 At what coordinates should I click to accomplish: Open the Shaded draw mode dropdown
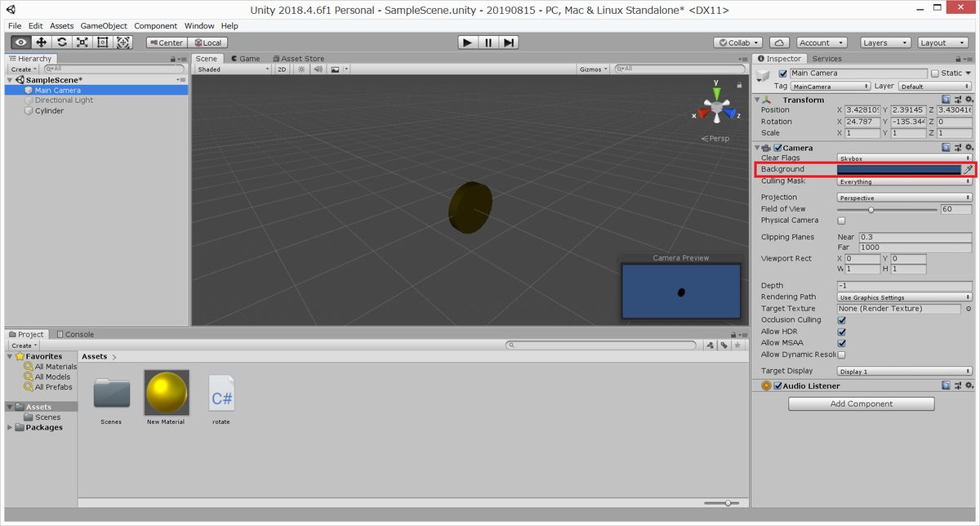[233, 69]
